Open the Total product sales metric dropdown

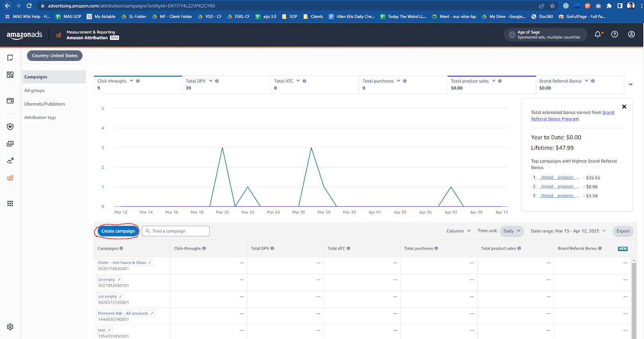click(x=493, y=81)
